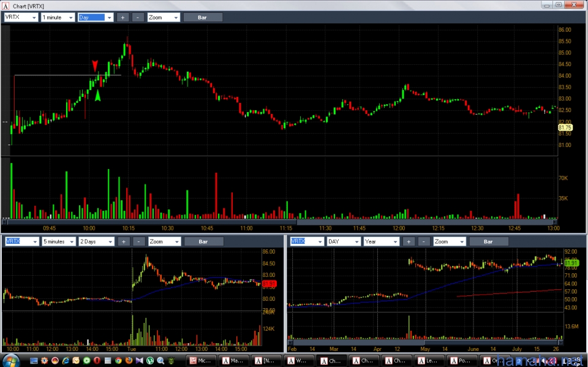Click the red dome taskbar icon

[55, 361]
